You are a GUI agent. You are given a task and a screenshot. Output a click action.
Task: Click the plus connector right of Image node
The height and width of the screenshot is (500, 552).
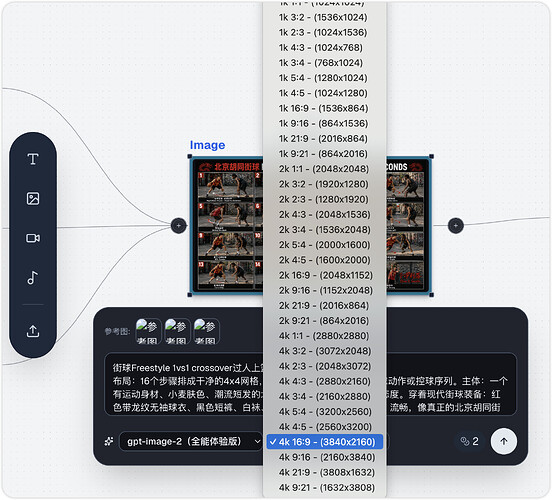pyautogui.click(x=456, y=225)
